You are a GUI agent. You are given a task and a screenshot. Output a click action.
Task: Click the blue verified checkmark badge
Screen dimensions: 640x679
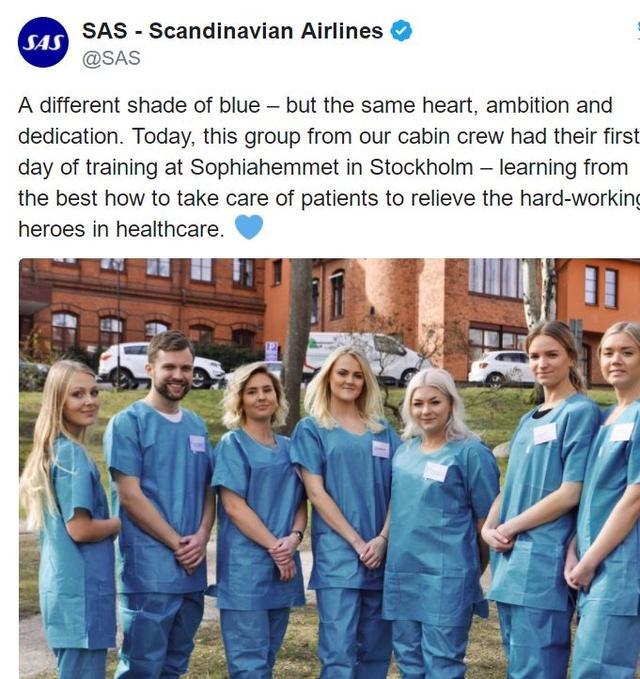[x=401, y=31]
